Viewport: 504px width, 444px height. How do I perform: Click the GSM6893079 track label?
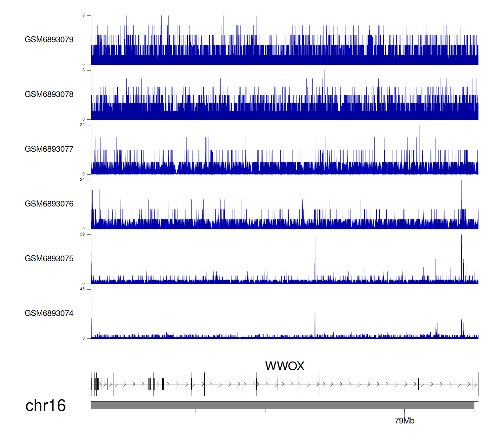click(49, 40)
